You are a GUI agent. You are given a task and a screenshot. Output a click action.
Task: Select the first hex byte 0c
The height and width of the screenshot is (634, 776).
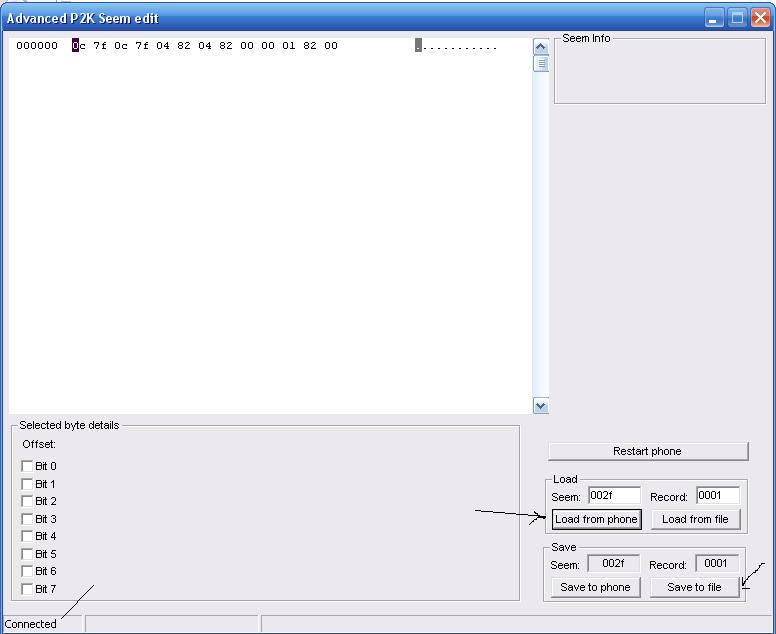pyautogui.click(x=79, y=46)
